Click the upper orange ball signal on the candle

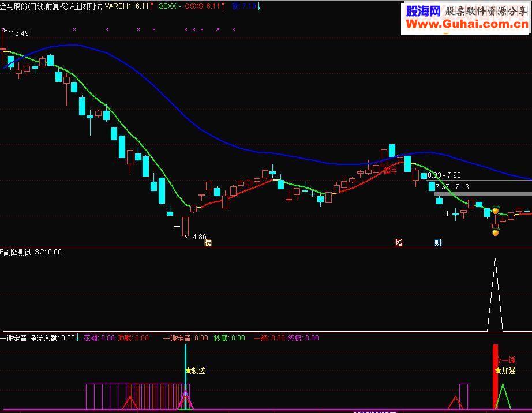click(x=495, y=211)
